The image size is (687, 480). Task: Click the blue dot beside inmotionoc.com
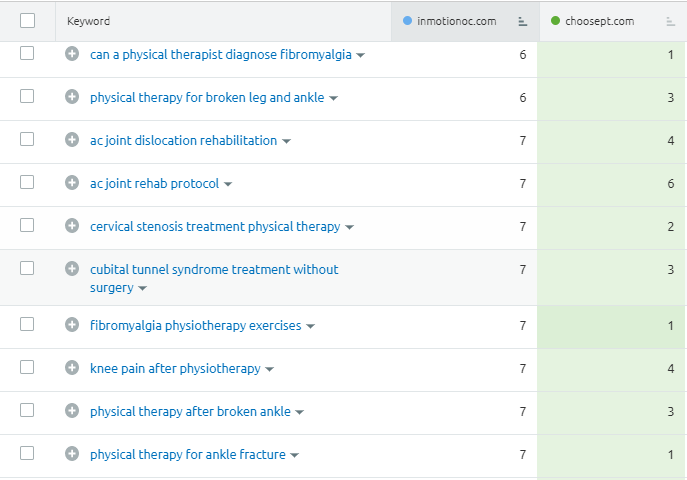[x=407, y=21]
